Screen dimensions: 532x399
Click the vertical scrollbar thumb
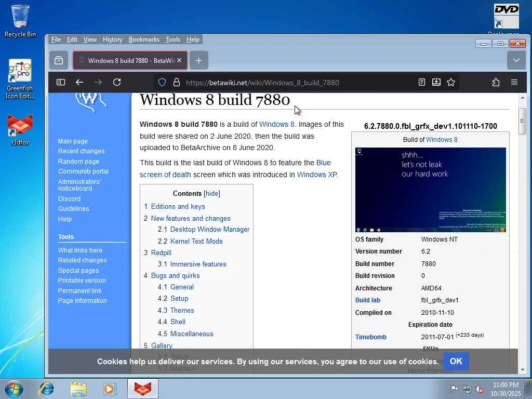coord(523,121)
